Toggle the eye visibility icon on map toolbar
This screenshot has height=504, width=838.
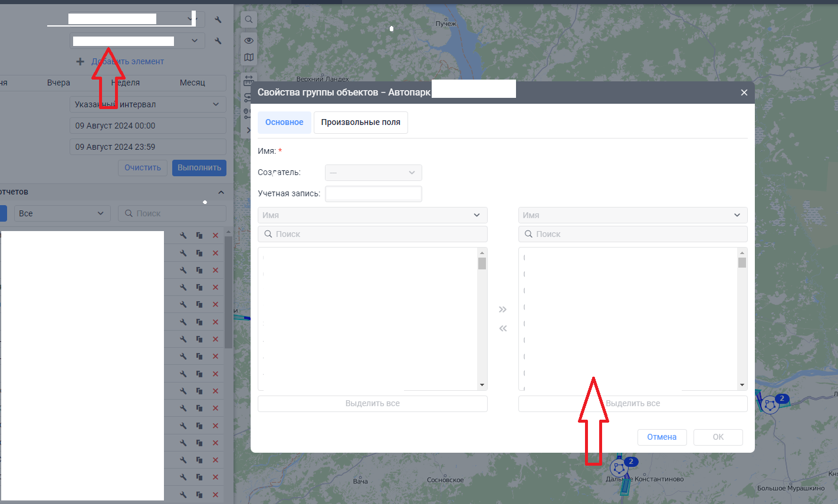249,41
